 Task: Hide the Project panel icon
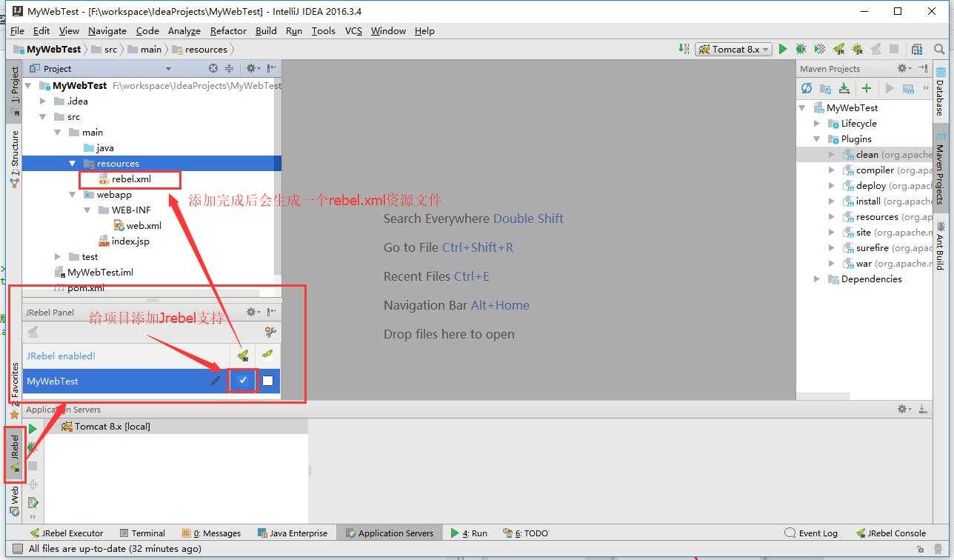[271, 68]
